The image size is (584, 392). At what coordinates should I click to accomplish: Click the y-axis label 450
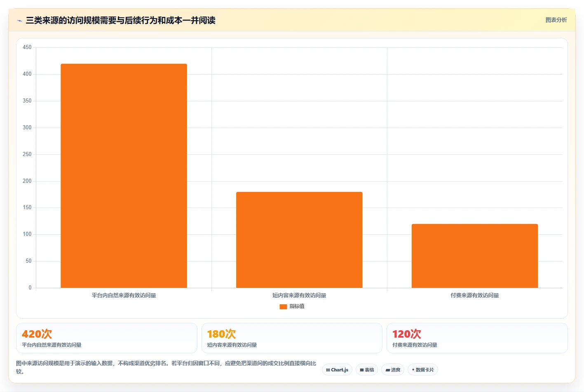pyautogui.click(x=27, y=47)
